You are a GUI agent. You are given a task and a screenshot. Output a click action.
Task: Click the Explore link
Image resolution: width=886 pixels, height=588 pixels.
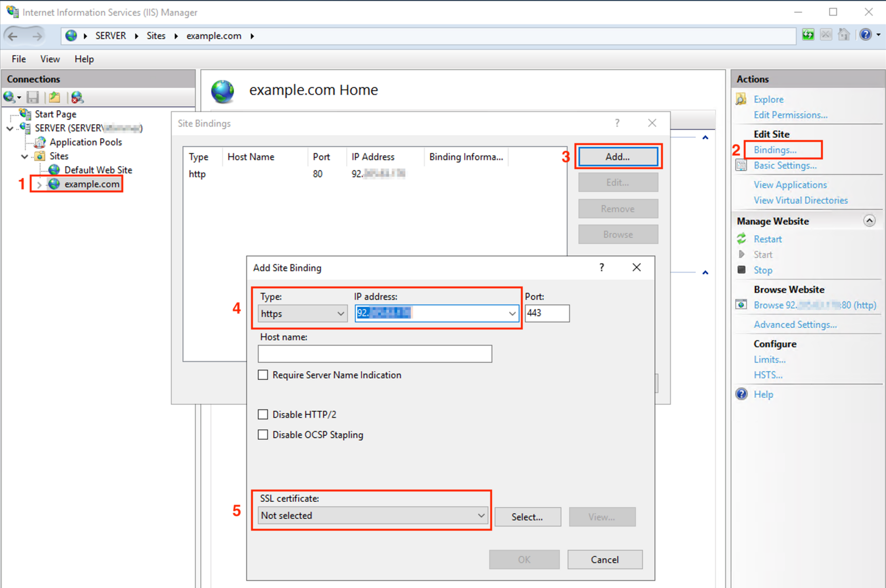coord(768,99)
